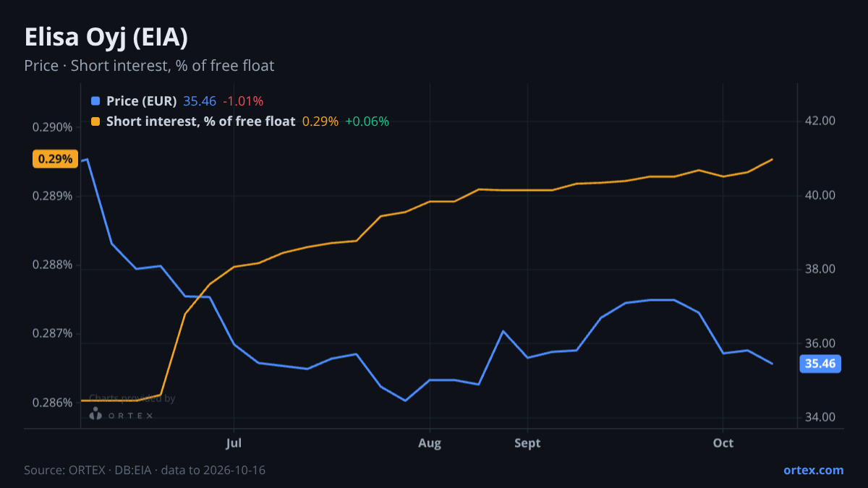
Task: Click the Aug x-axis label
Action: pyautogui.click(x=430, y=443)
